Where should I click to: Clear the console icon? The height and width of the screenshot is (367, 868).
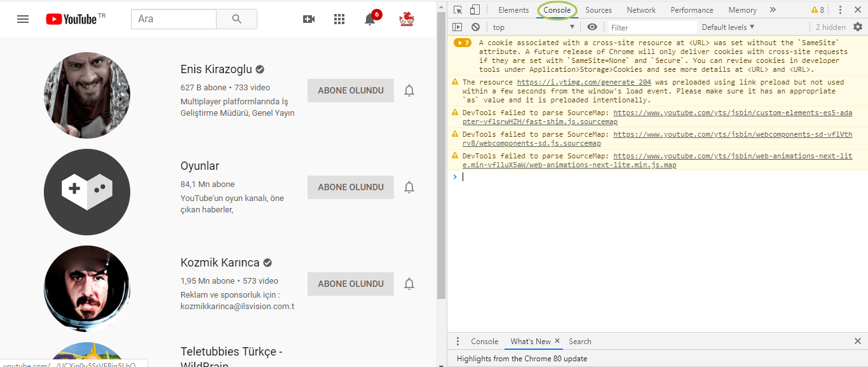point(475,27)
